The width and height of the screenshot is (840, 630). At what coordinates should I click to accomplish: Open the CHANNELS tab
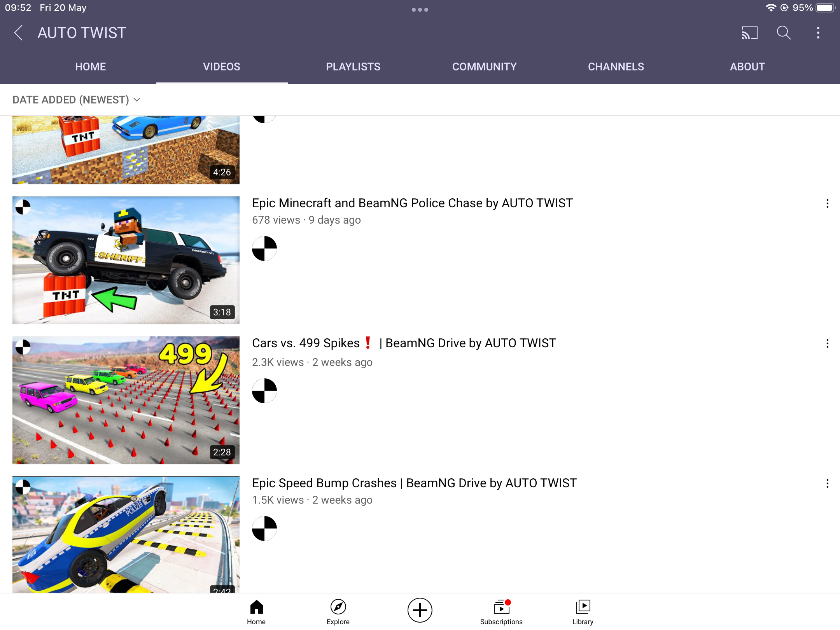pos(616,66)
